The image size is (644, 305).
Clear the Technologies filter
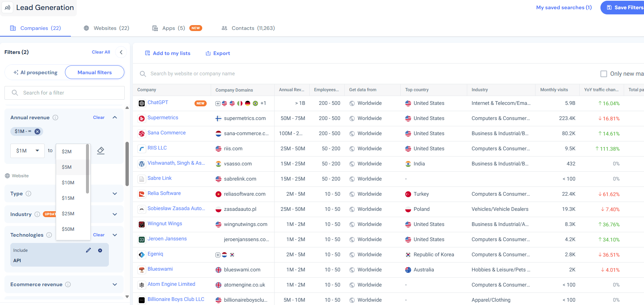click(99, 235)
